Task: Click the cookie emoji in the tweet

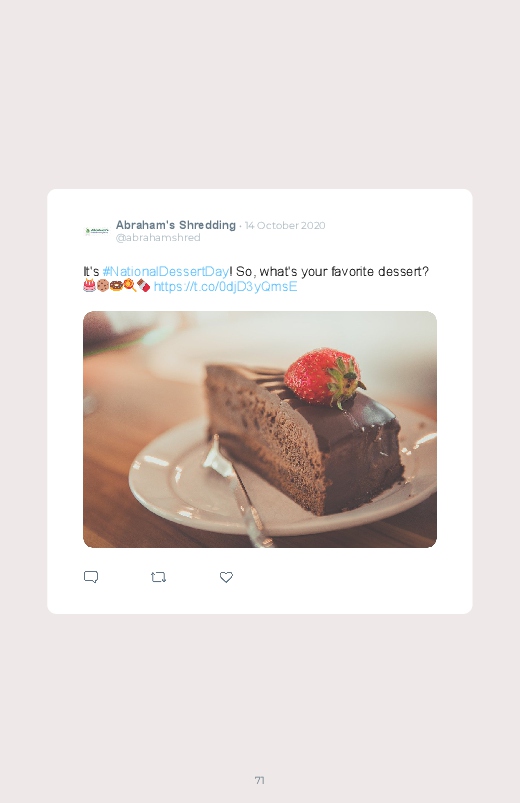Action: [x=102, y=286]
